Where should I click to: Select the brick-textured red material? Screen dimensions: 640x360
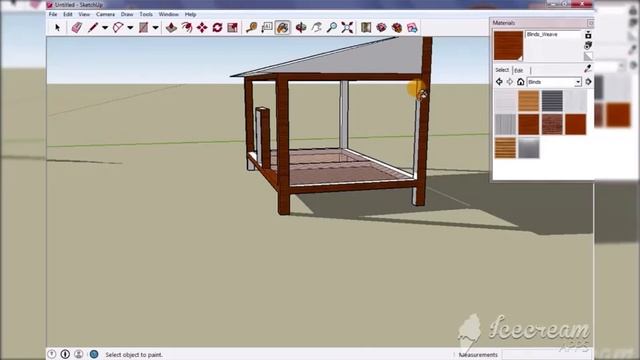click(x=552, y=124)
